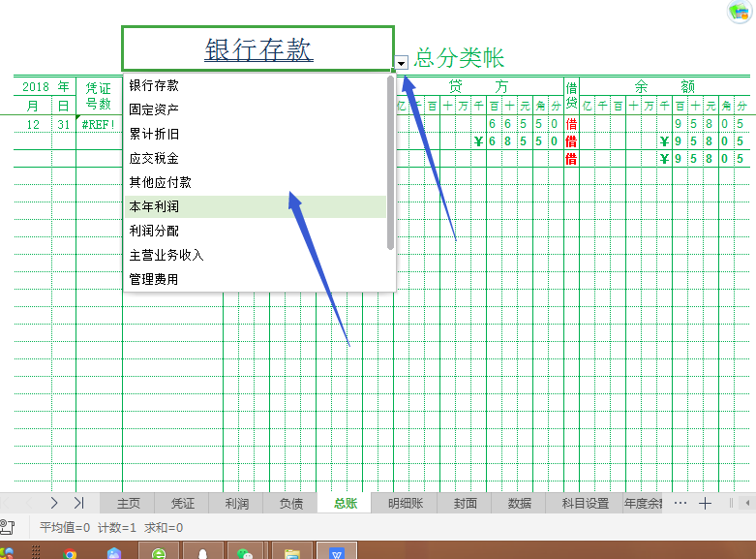Select the #REF! voucher number cell
The image size is (756, 559).
click(x=99, y=124)
